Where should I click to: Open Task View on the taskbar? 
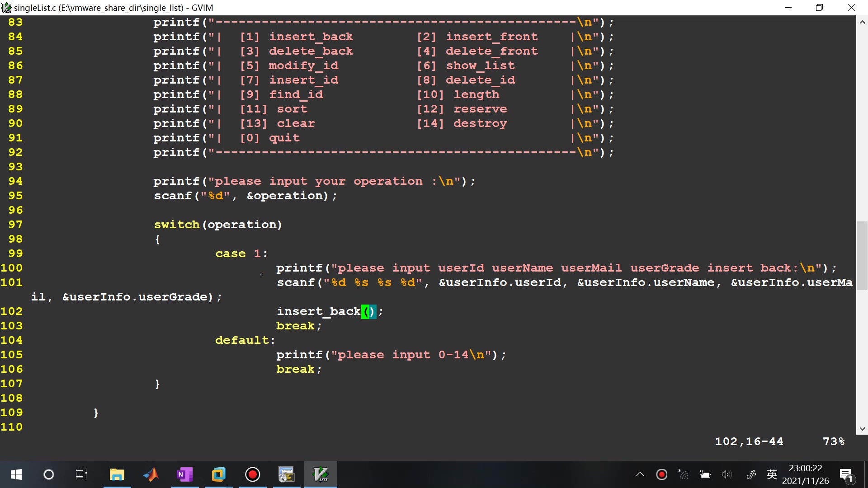coord(81,474)
